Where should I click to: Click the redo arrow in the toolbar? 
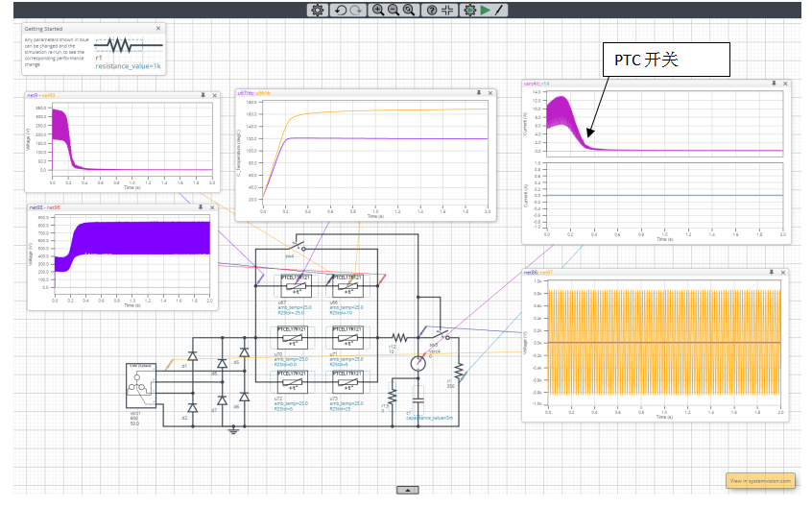356,10
